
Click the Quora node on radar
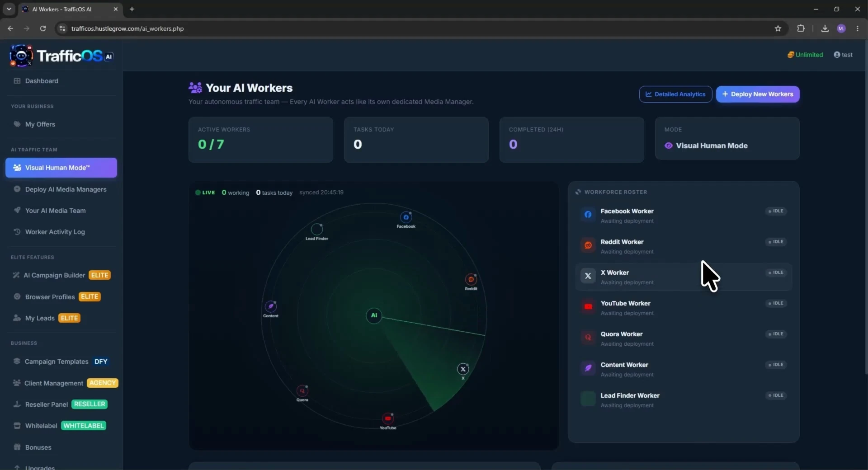point(302,391)
